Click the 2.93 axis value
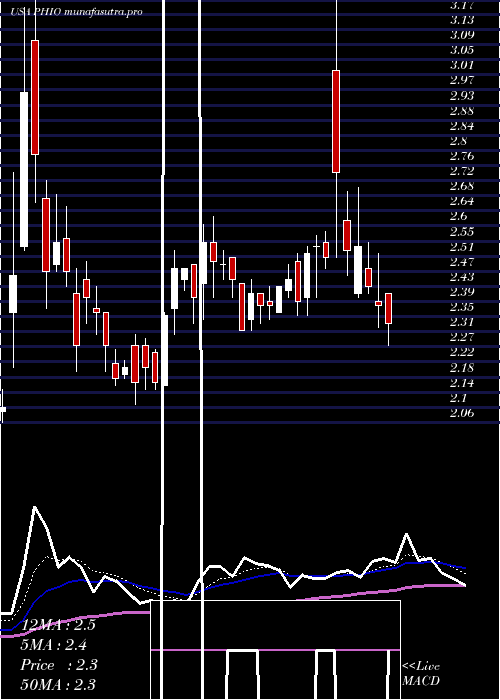The height and width of the screenshot is (700, 500). coord(462,96)
